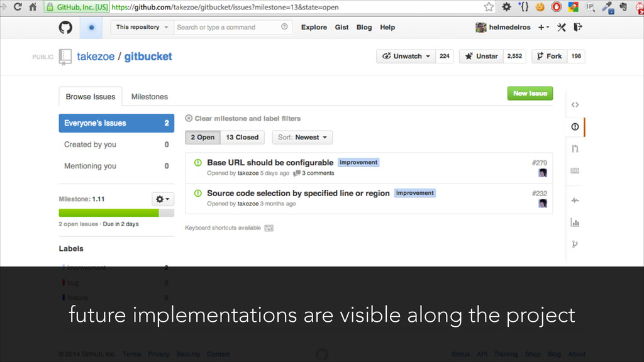The width and height of the screenshot is (644, 362).
Task: Open the Unwatch dropdown
Action: (406, 56)
